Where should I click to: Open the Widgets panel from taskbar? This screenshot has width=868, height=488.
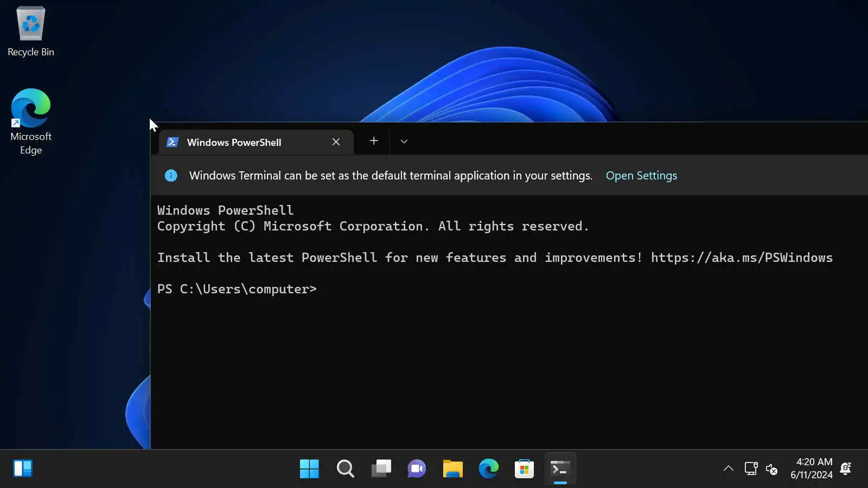point(23,468)
